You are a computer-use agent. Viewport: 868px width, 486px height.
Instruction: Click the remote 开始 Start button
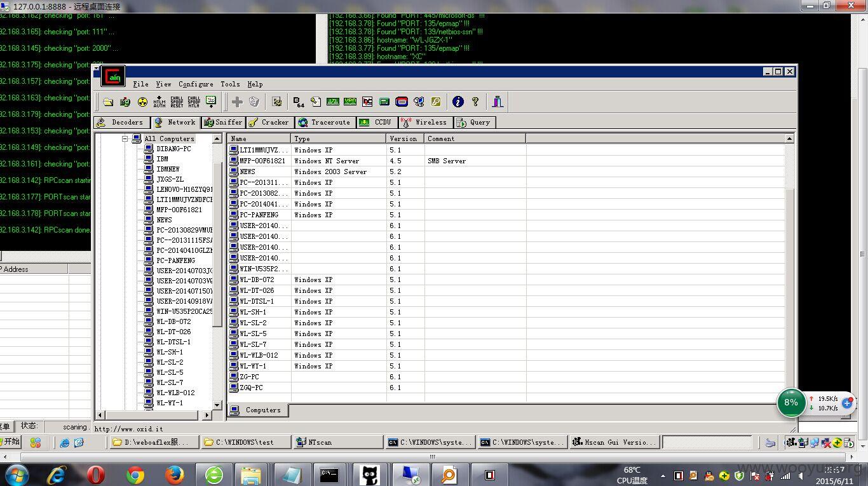tap(10, 442)
